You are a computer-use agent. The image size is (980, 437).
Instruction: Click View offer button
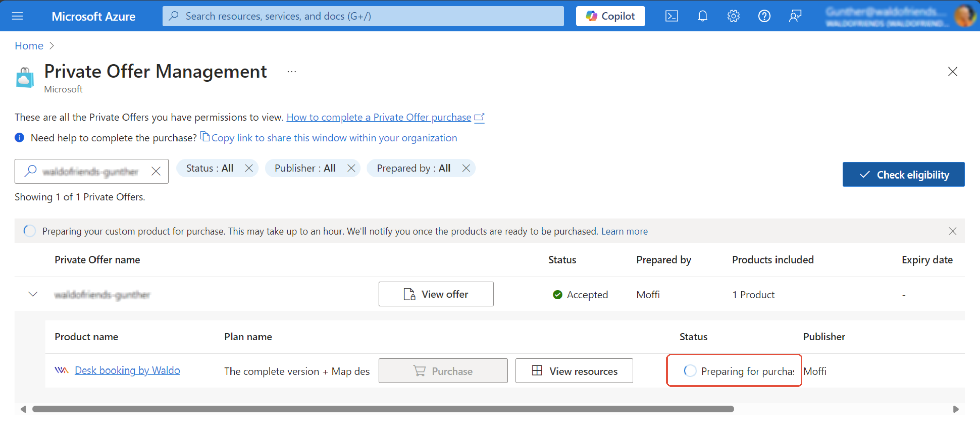pos(436,294)
